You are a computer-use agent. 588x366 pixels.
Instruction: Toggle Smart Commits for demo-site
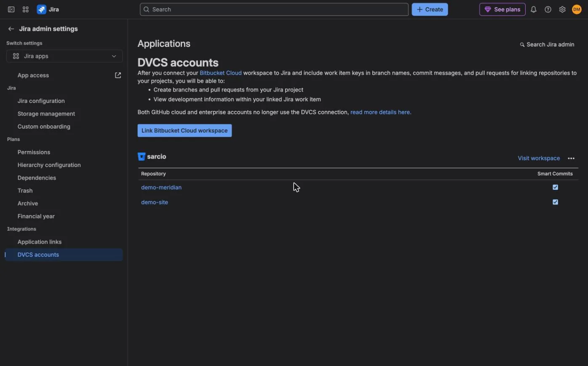coord(555,202)
